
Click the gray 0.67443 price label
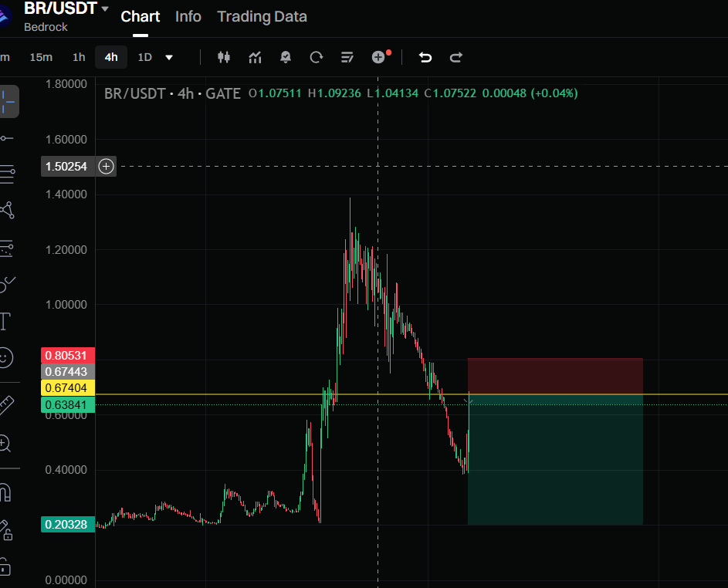click(x=68, y=372)
